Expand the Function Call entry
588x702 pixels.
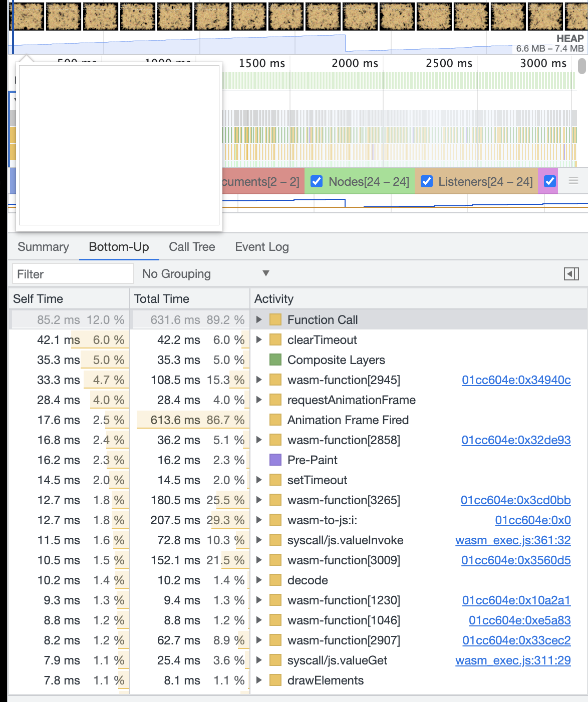pyautogui.click(x=258, y=319)
